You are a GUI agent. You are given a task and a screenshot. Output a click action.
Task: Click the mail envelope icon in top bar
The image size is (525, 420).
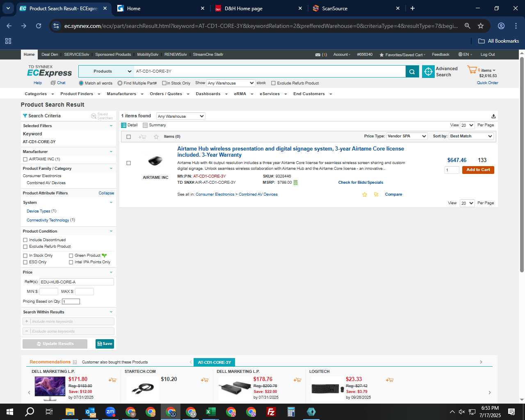click(x=318, y=55)
